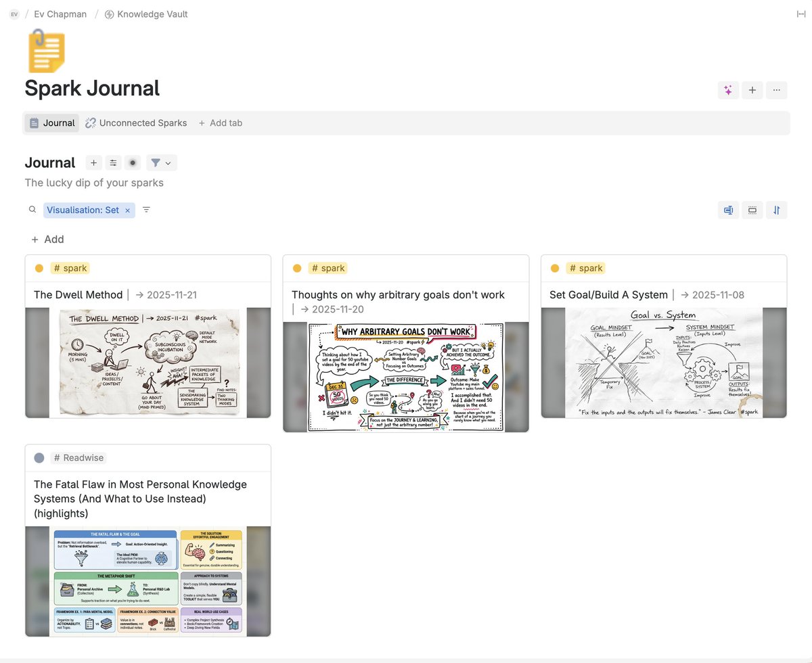Click the plus icon next to the page title
The image size is (812, 663).
[752, 90]
